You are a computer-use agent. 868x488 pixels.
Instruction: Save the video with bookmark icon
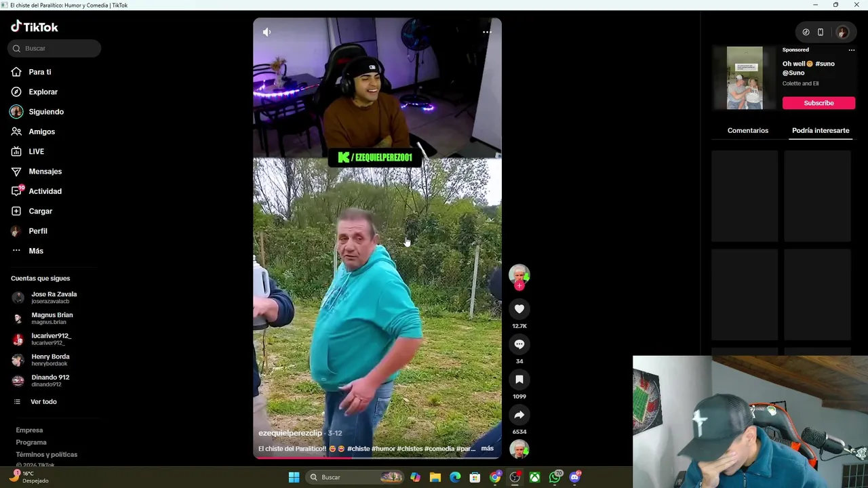click(x=519, y=380)
